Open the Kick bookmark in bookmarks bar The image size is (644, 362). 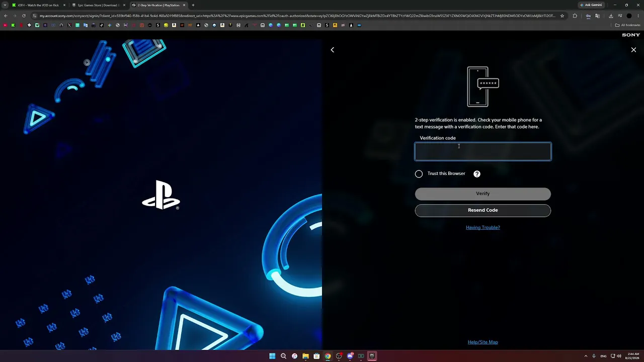coord(13,25)
